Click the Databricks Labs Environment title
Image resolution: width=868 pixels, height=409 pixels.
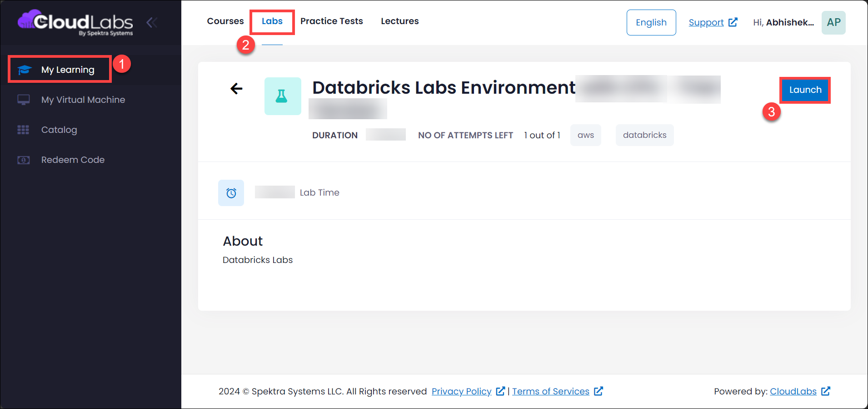(x=444, y=87)
